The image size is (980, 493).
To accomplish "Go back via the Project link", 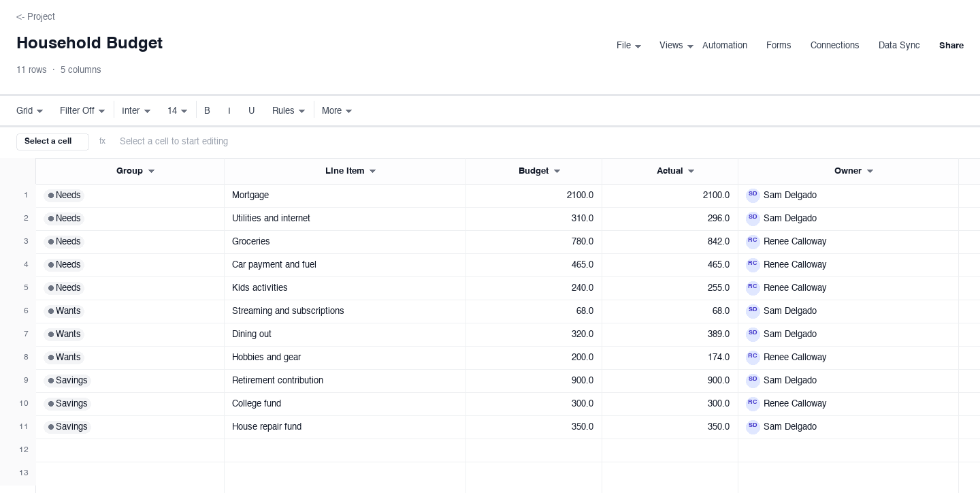I will coord(35,16).
